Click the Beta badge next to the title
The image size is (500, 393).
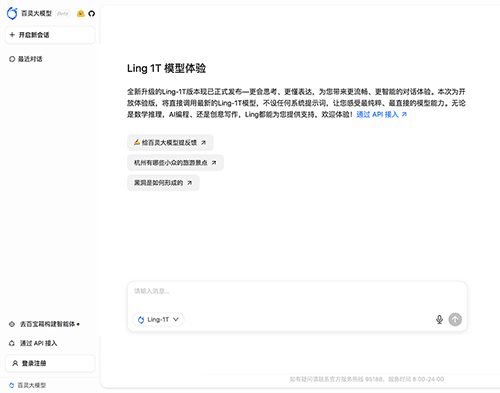pos(63,14)
